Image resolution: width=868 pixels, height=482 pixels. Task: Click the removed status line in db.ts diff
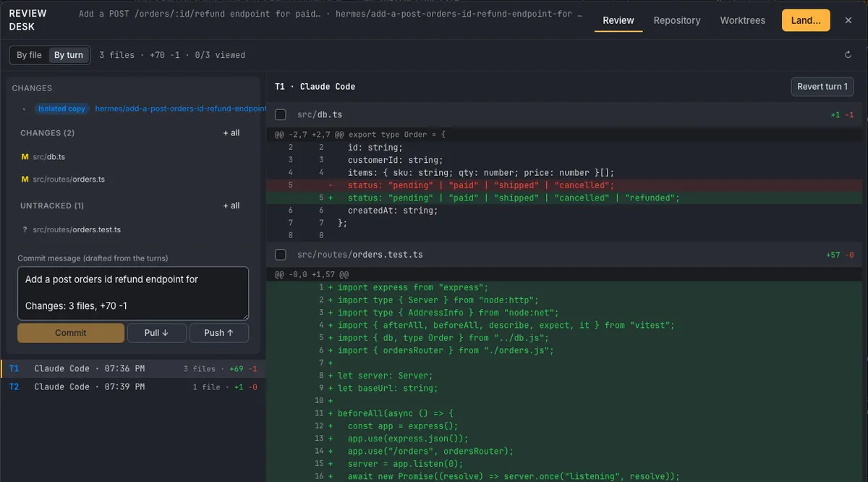click(564, 185)
